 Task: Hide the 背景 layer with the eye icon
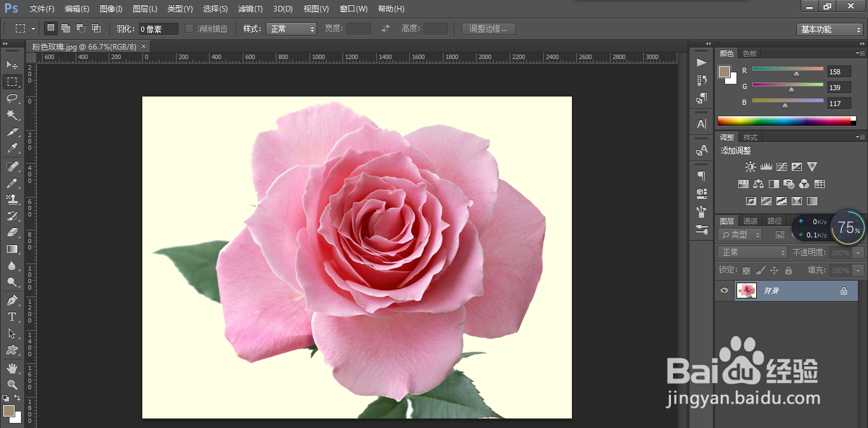click(x=724, y=291)
